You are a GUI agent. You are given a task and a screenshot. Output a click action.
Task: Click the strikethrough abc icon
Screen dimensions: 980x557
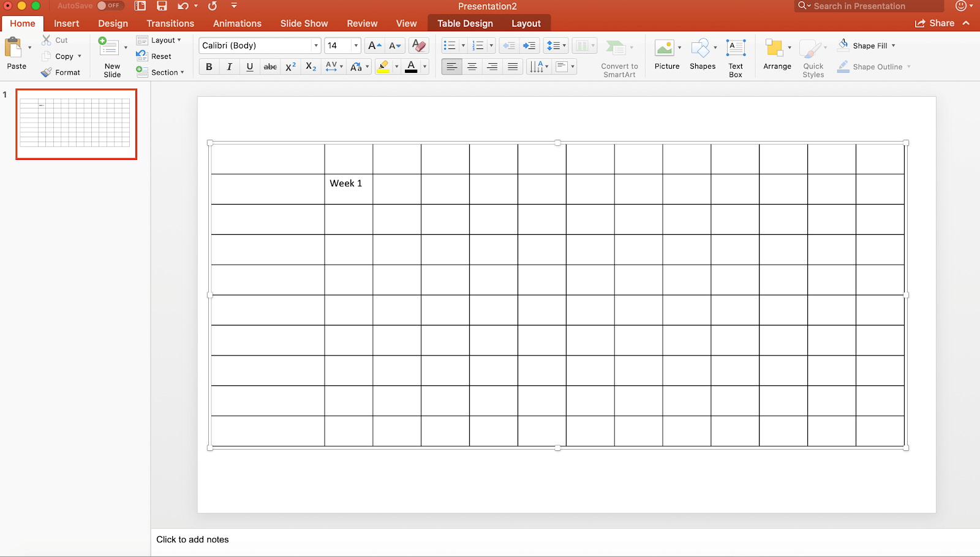tap(270, 67)
